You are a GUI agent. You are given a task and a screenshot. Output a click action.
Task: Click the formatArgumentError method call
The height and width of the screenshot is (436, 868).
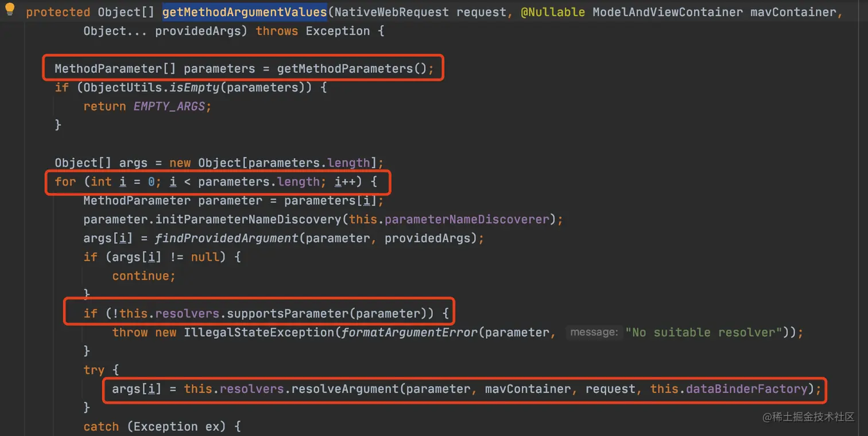click(409, 333)
